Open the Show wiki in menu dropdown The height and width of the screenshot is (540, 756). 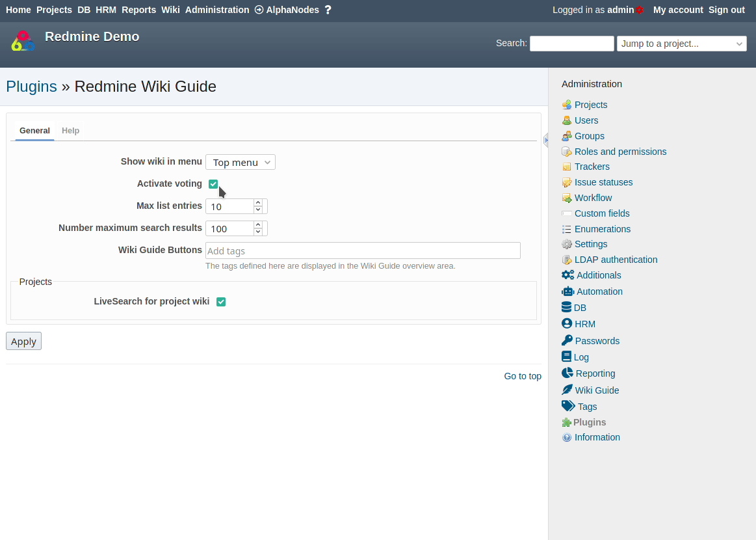click(240, 162)
